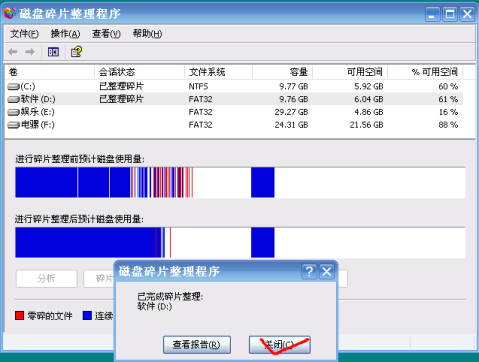Click the 查看报告(R) button

197,345
